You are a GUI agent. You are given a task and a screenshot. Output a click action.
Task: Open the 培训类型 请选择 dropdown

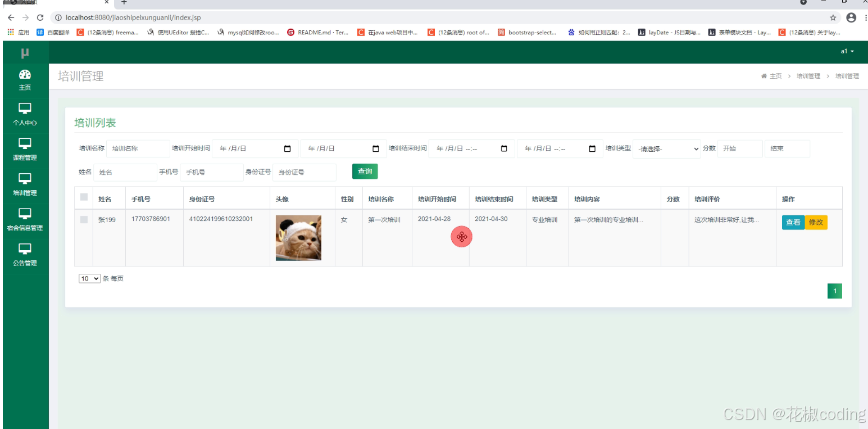[666, 148]
